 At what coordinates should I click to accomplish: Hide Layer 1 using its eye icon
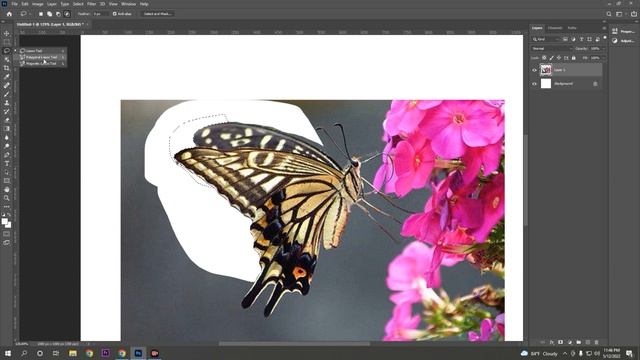point(534,70)
